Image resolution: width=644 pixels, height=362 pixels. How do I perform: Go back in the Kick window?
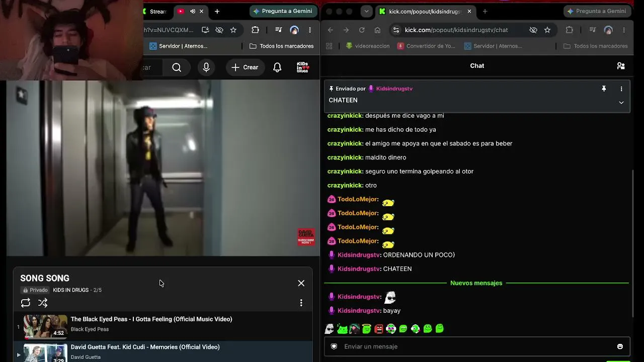pos(331,30)
